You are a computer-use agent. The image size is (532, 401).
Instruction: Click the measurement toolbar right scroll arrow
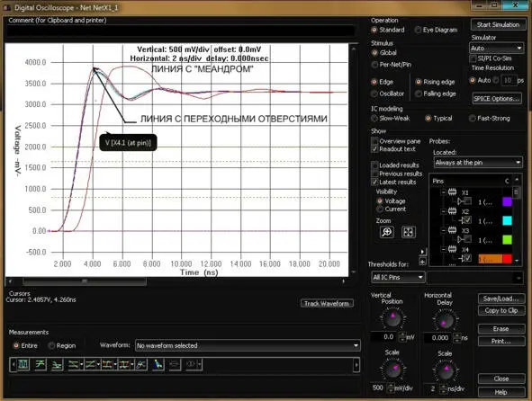click(x=356, y=365)
